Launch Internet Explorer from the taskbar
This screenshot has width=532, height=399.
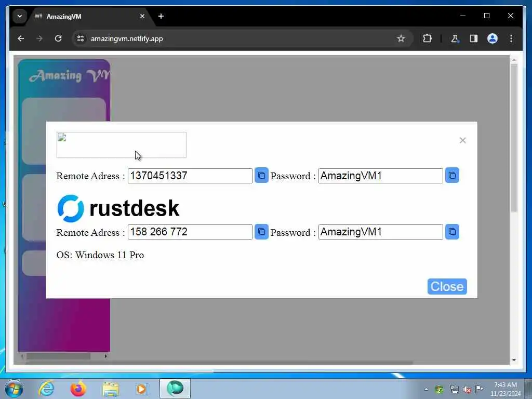pos(46,389)
